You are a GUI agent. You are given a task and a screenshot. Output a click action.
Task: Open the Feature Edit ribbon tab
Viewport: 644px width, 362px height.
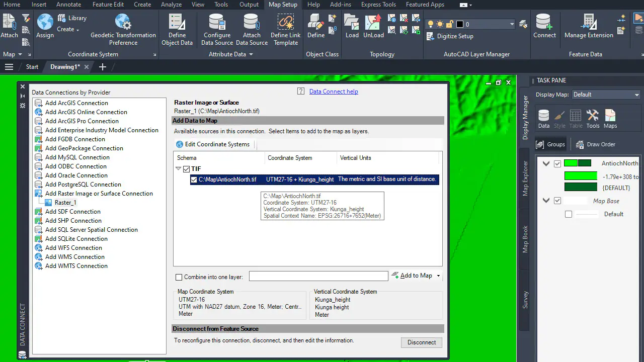coord(108,5)
